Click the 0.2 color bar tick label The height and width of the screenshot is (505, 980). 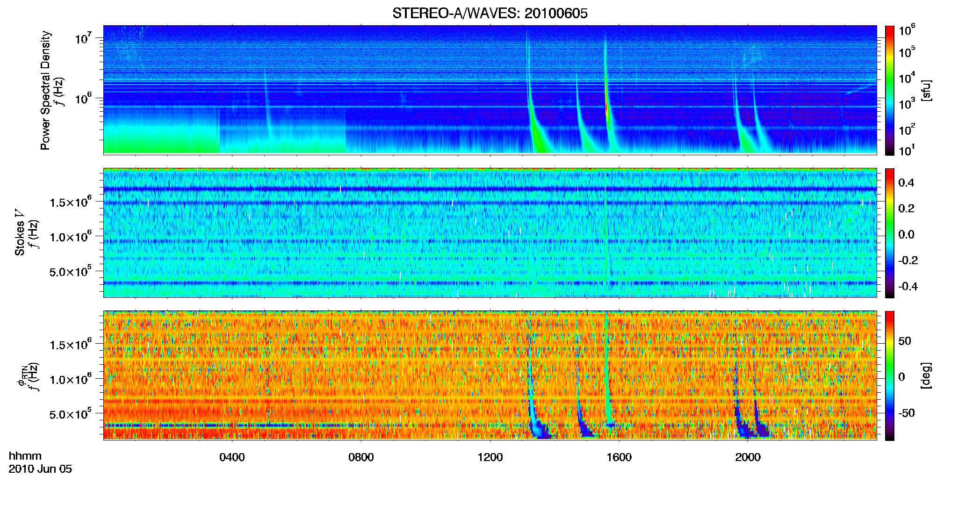click(x=906, y=209)
